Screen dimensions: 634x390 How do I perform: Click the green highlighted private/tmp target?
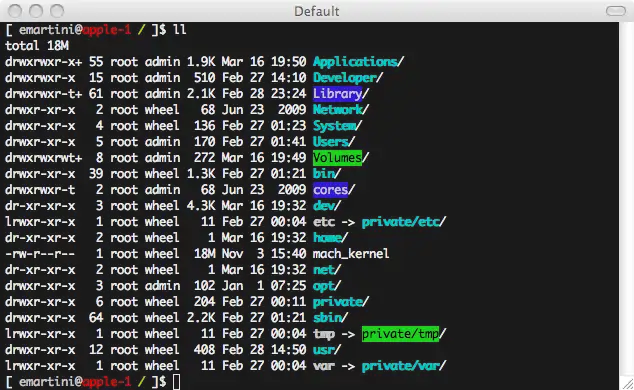pyautogui.click(x=400, y=334)
